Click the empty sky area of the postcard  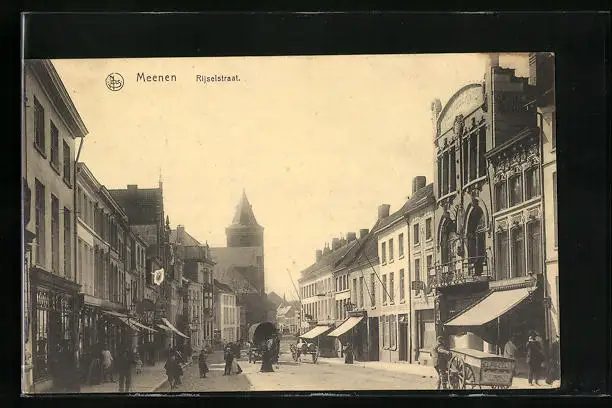tap(320, 140)
